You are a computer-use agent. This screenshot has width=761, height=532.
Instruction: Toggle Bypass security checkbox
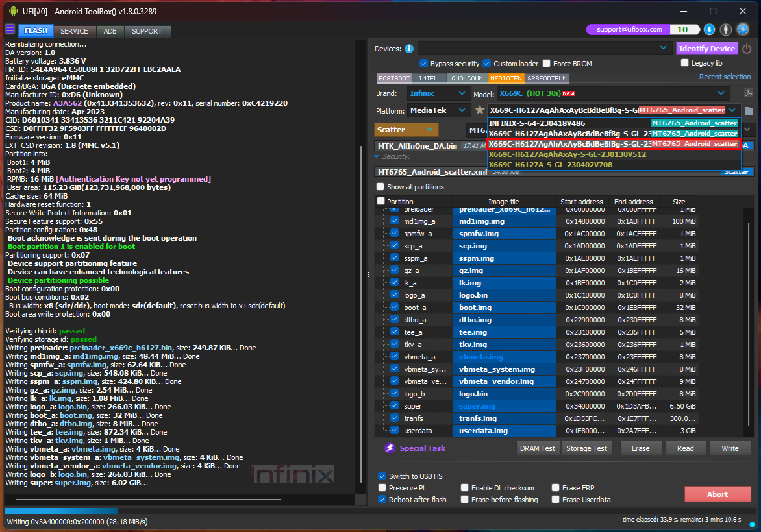pyautogui.click(x=424, y=64)
